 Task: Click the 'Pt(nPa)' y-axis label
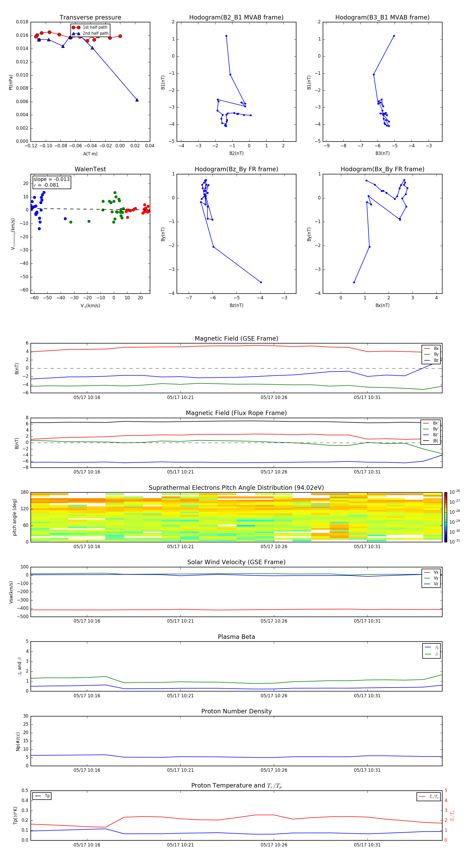[11, 82]
